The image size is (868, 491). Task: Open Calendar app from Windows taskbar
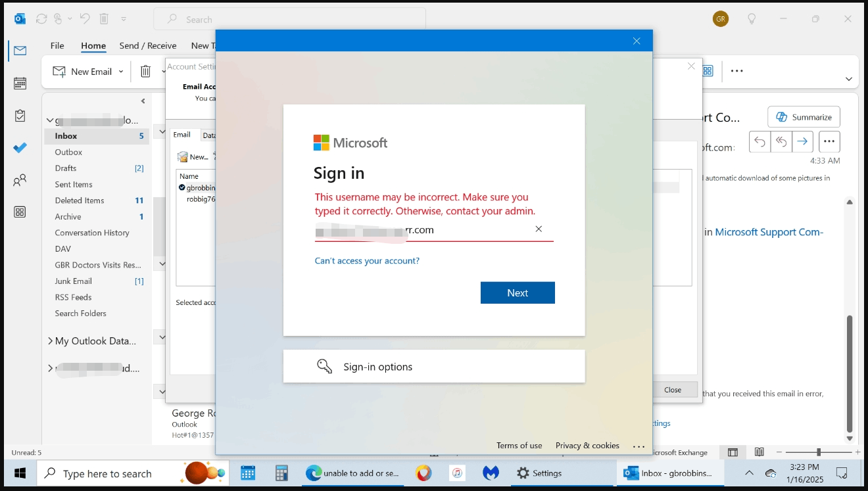[x=248, y=473]
